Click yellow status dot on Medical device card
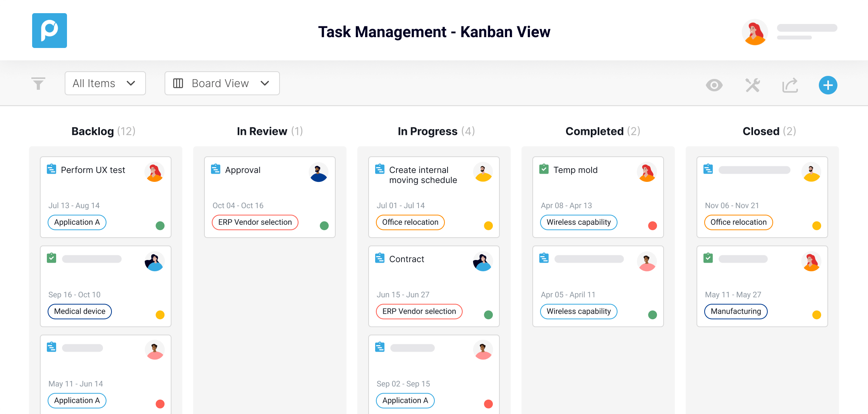 point(160,315)
